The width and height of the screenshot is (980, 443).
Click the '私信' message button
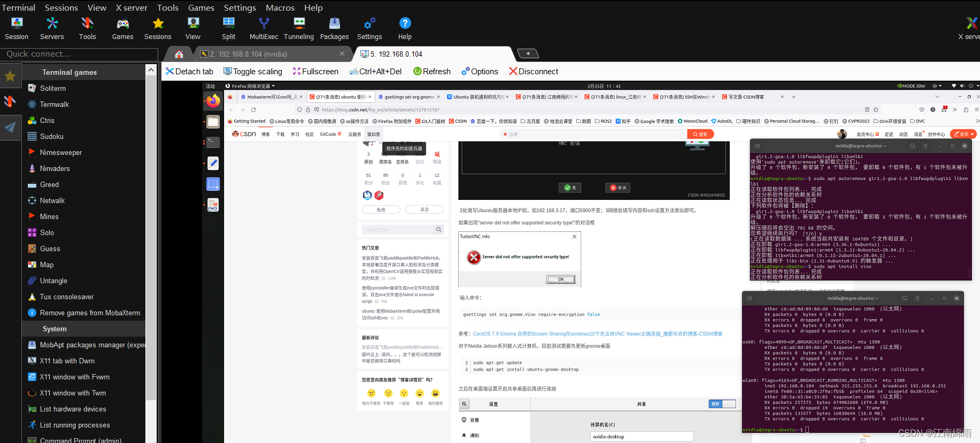381,209
